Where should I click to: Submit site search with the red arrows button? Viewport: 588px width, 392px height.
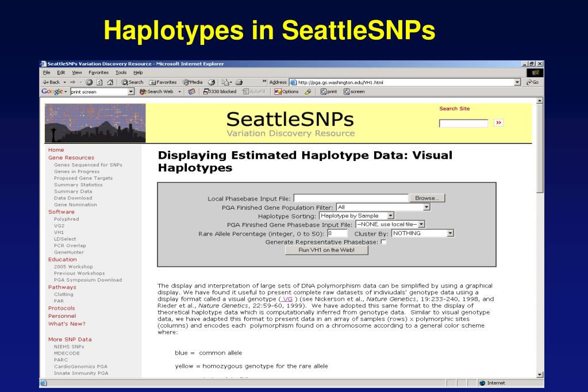tap(498, 122)
